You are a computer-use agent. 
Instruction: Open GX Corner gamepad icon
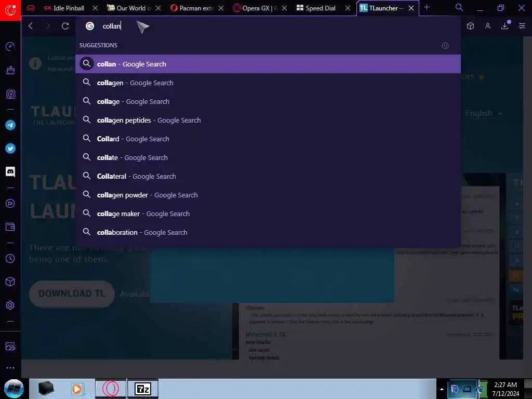point(31,8)
